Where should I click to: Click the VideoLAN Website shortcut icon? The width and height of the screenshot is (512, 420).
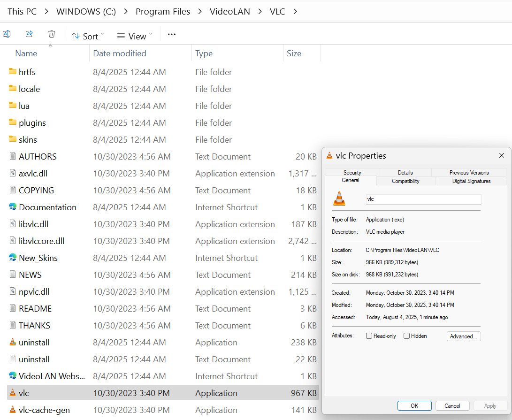12,376
